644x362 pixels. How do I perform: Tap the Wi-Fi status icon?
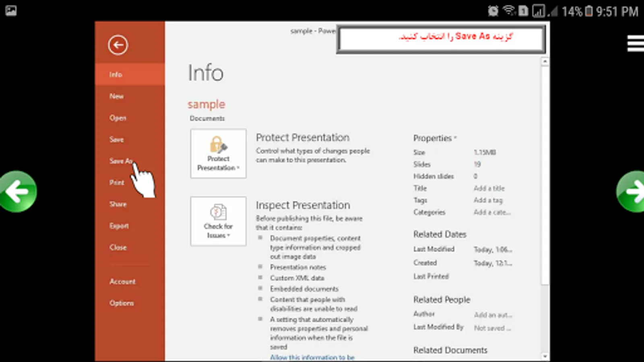(509, 10)
